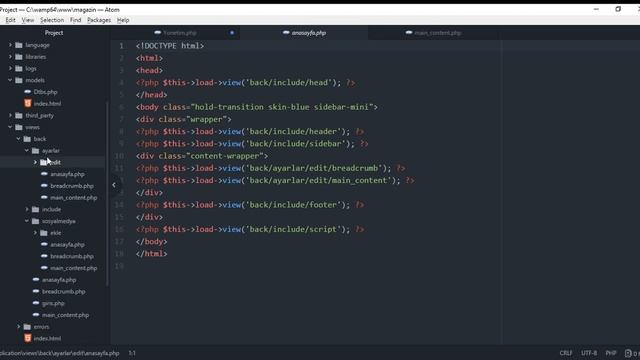The image size is (640, 360).
Task: Expand the logs folder chevron
Action: [11, 69]
